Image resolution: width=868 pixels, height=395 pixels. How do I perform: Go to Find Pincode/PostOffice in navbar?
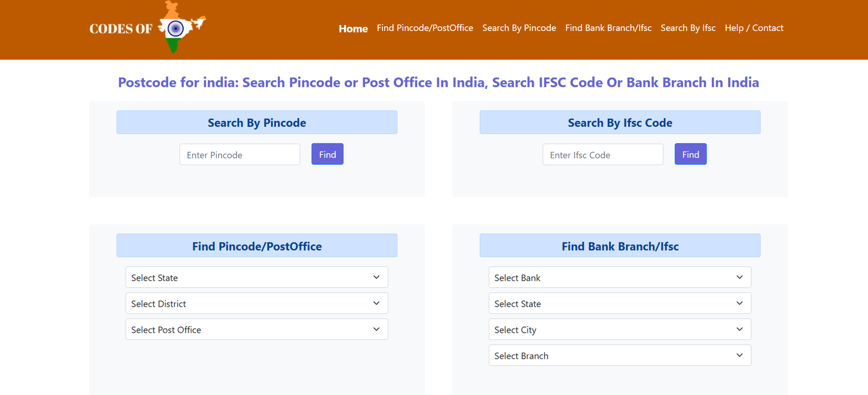click(x=425, y=28)
